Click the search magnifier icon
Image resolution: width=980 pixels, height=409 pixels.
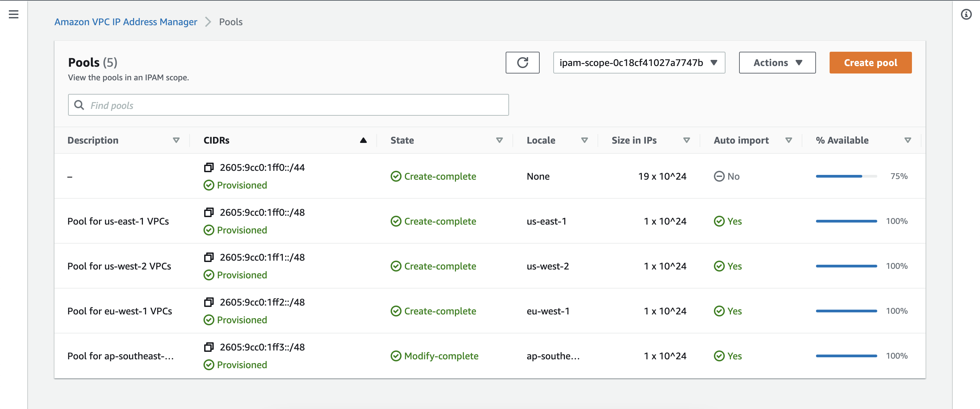click(x=79, y=105)
